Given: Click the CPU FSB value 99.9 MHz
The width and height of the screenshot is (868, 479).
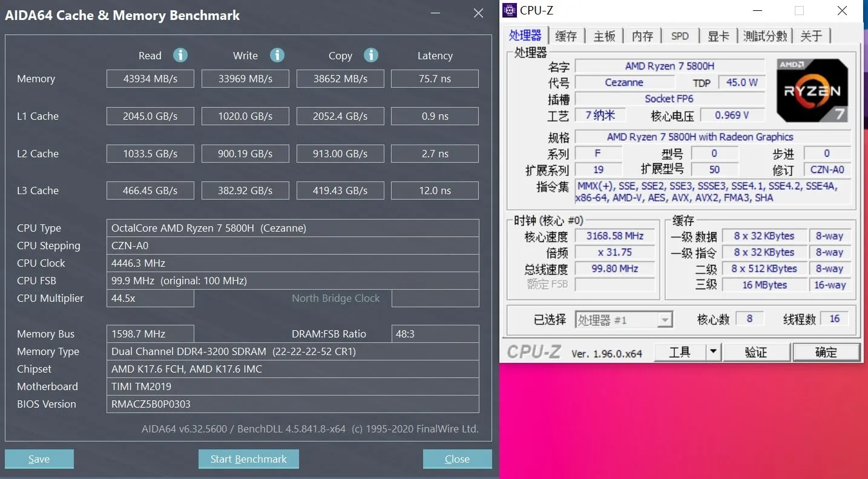Looking at the screenshot, I should pyautogui.click(x=293, y=281).
